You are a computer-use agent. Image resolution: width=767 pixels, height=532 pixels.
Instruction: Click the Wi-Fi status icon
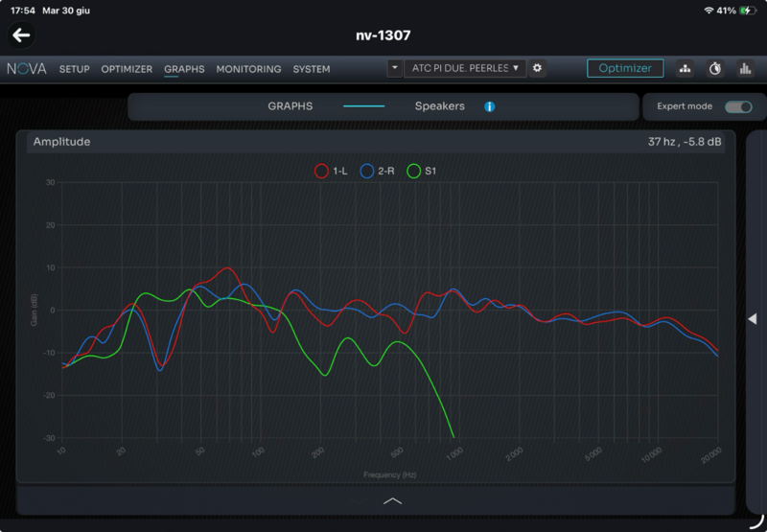coord(709,11)
